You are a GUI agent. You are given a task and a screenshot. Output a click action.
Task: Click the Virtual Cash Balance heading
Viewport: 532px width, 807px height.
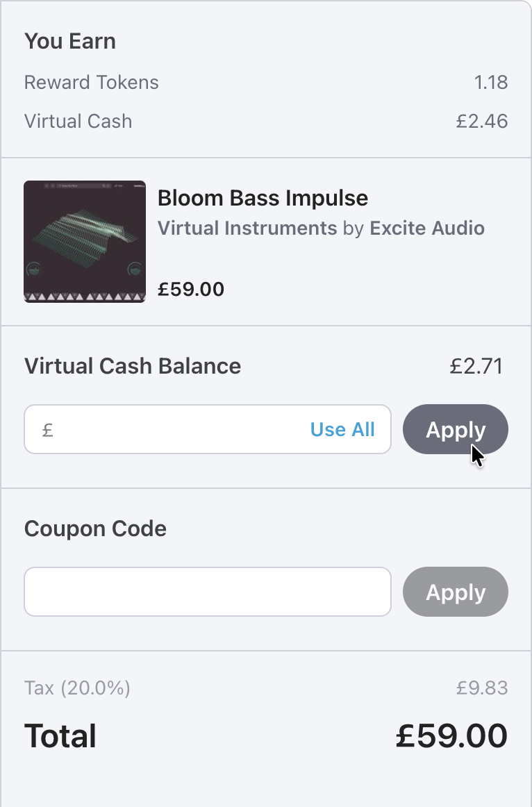pyautogui.click(x=133, y=366)
